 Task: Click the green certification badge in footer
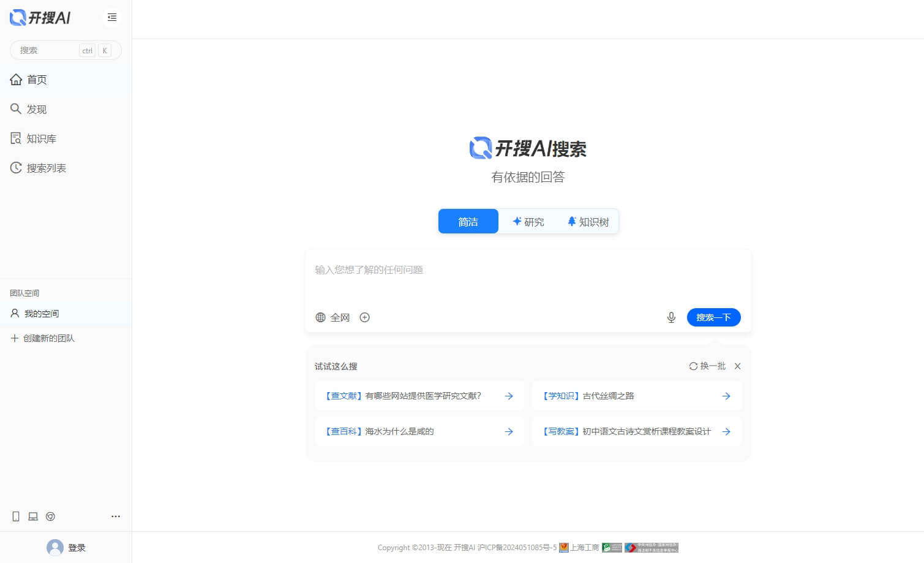coord(612,548)
